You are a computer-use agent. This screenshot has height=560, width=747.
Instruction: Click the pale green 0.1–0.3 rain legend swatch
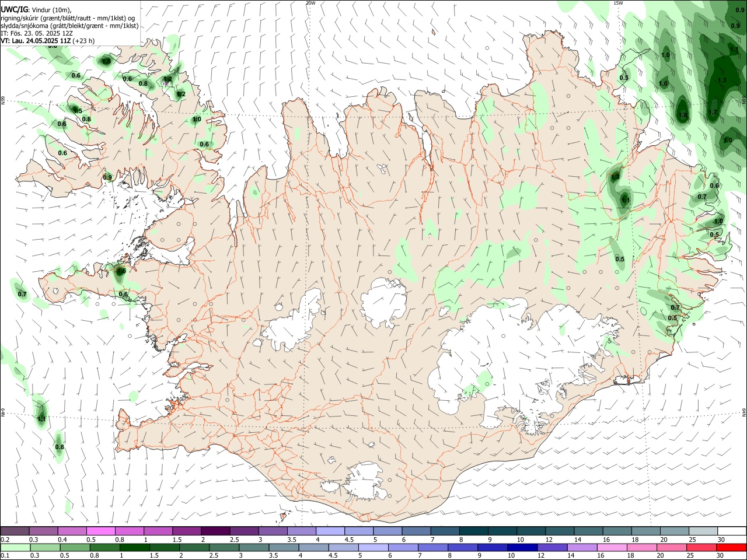(x=15, y=547)
